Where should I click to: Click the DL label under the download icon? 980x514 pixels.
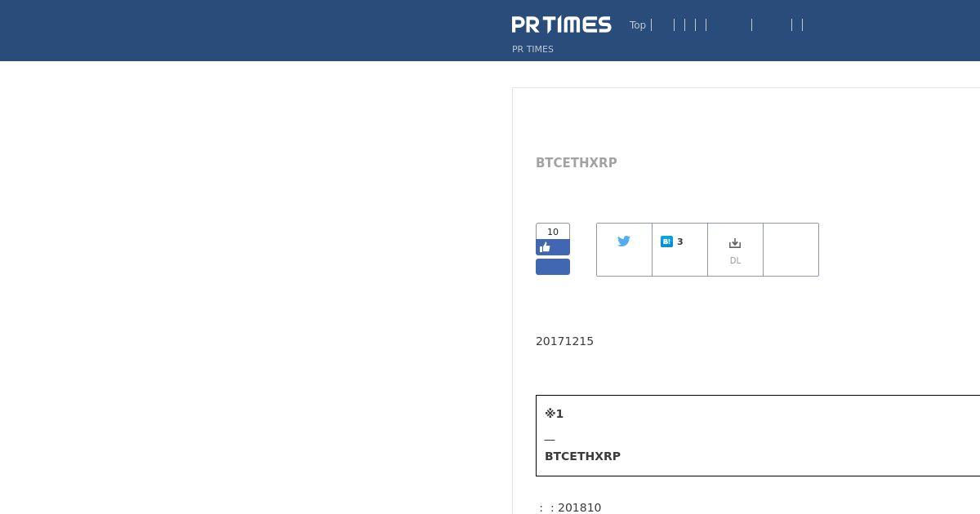click(735, 261)
